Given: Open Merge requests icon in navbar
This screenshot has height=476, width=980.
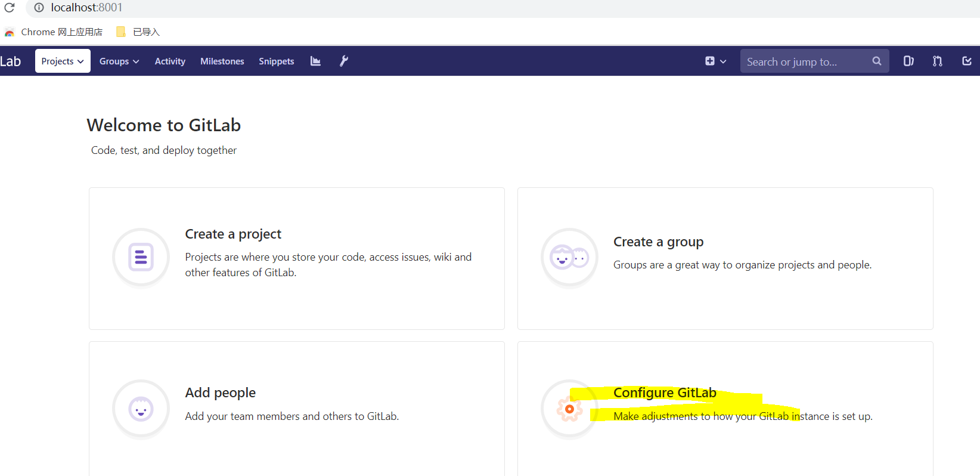Looking at the screenshot, I should click(x=938, y=61).
